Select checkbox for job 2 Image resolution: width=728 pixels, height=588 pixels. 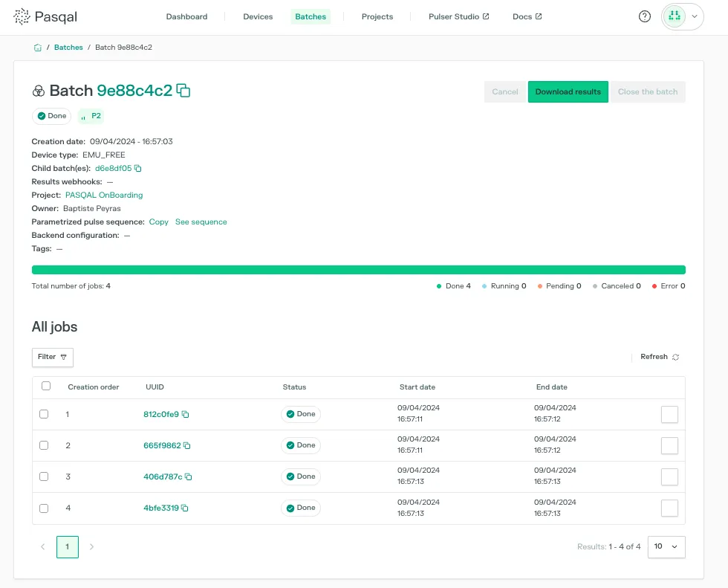(x=44, y=445)
